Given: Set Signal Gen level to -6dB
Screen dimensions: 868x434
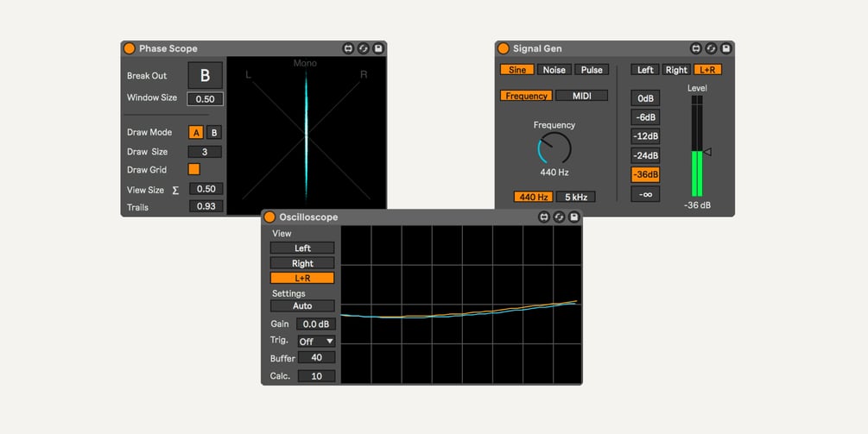Looking at the screenshot, I should coord(645,117).
